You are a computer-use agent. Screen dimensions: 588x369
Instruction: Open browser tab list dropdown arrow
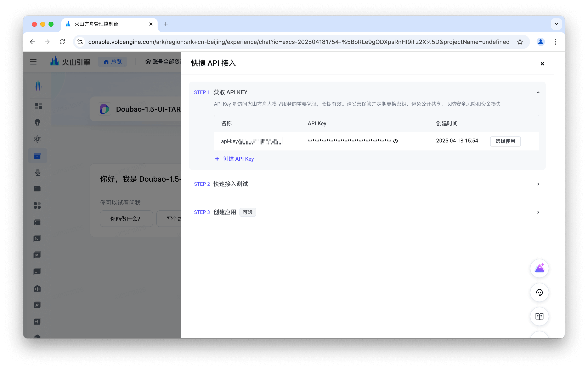tap(556, 24)
